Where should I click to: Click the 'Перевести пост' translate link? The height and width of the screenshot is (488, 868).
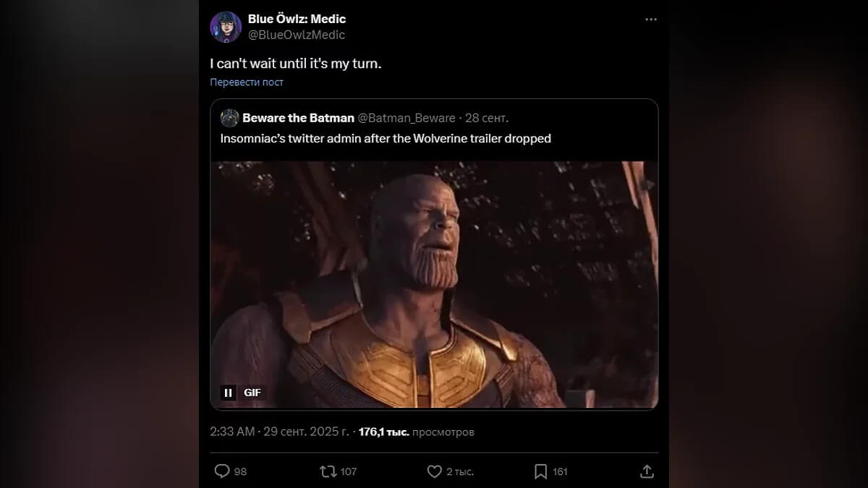pos(247,82)
